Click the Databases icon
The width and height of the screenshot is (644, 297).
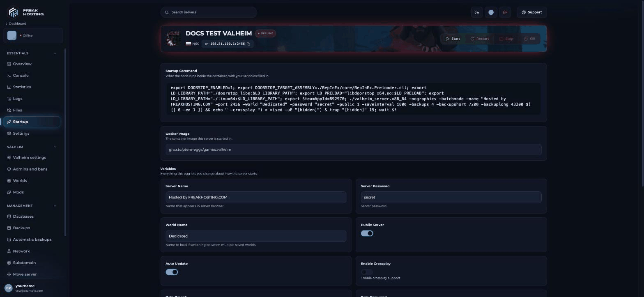pyautogui.click(x=9, y=216)
